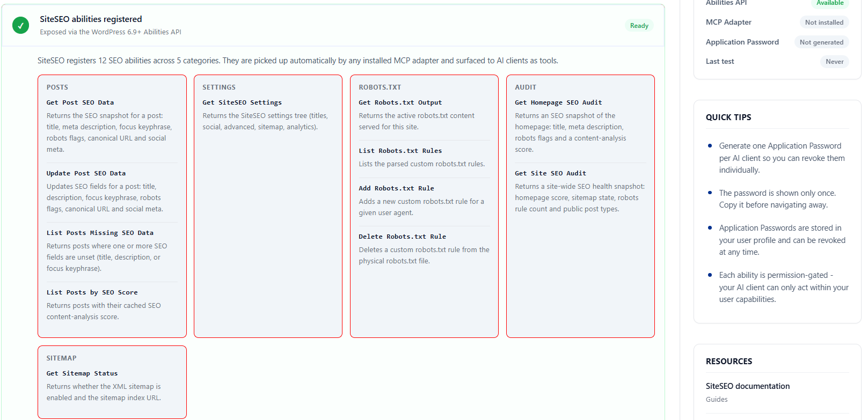This screenshot has width=868, height=420.
Task: Click 'Returns posts where one or more SEO fields' description
Action: coord(107,257)
